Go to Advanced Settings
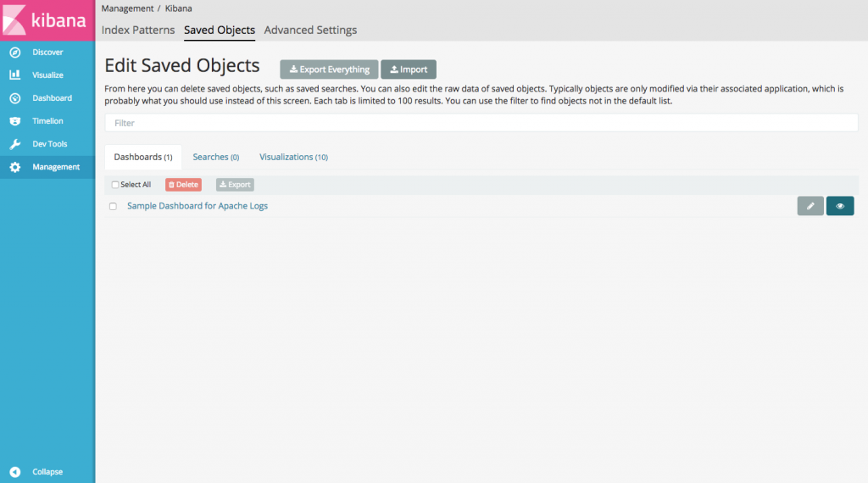This screenshot has height=483, width=868. tap(310, 30)
